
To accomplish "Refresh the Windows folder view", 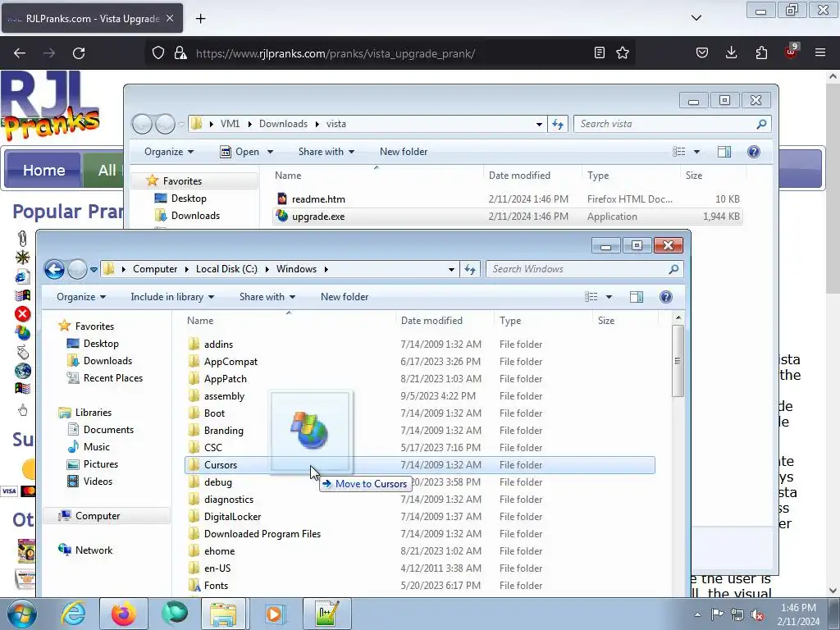I will 470,269.
